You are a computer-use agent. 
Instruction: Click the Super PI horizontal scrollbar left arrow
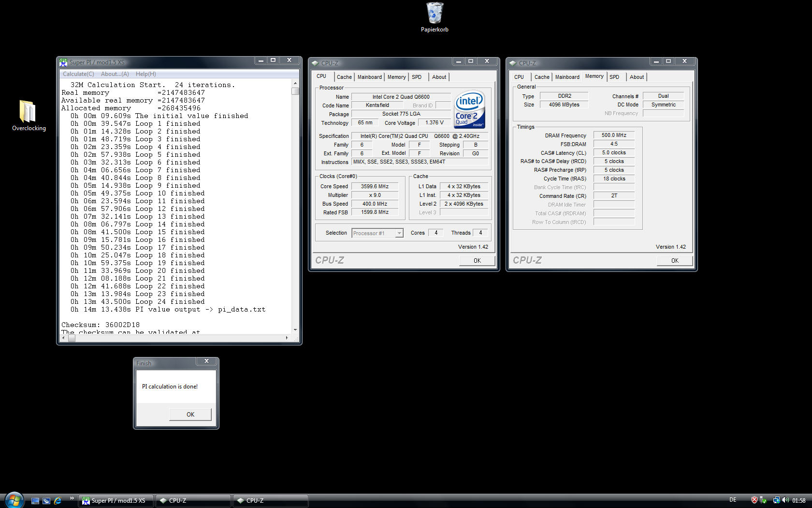coord(63,338)
